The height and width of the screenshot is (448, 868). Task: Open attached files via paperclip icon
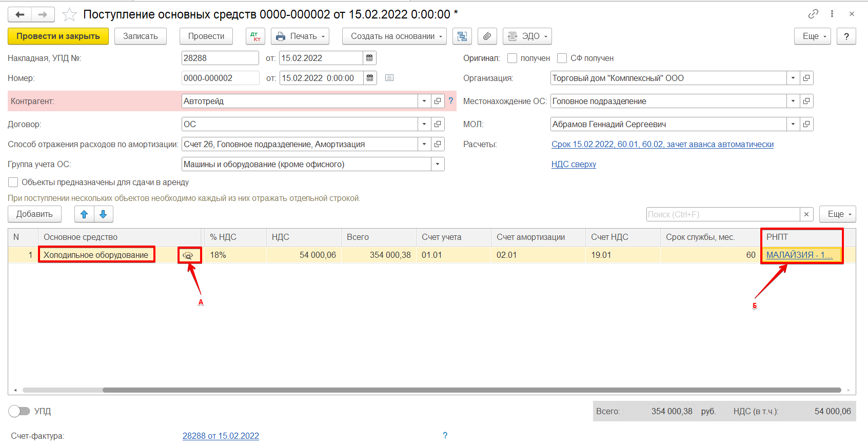pyautogui.click(x=487, y=36)
